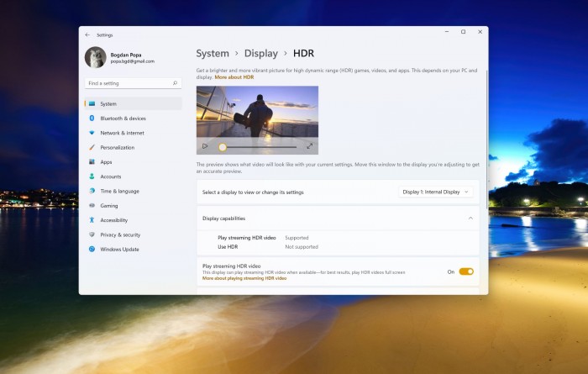The height and width of the screenshot is (374, 588).
Task: Turn off Play streaming HDR video toggle
Action: click(x=466, y=271)
